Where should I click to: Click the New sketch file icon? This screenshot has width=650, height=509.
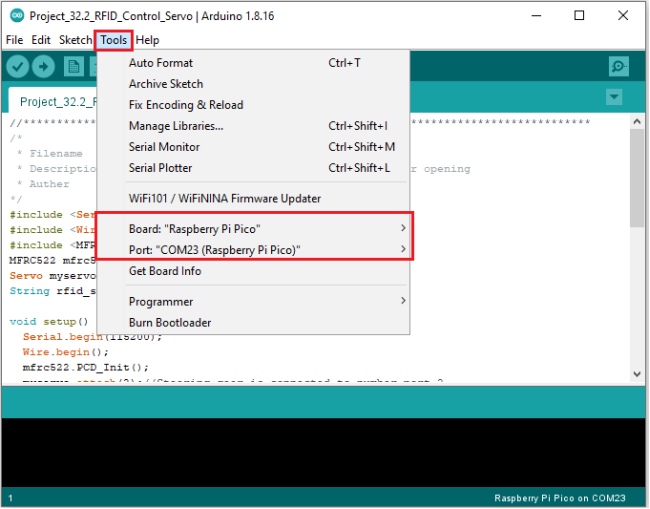coord(74,66)
